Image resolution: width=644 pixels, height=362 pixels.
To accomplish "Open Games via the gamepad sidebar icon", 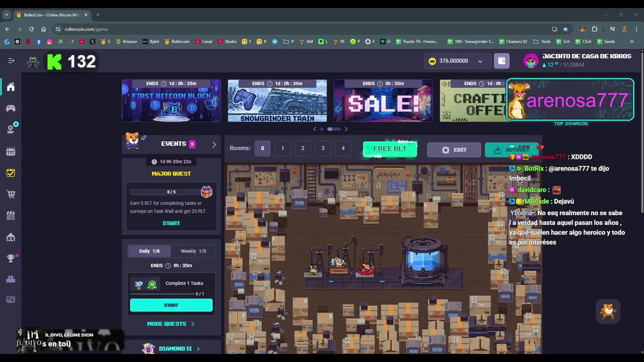I will (x=11, y=108).
